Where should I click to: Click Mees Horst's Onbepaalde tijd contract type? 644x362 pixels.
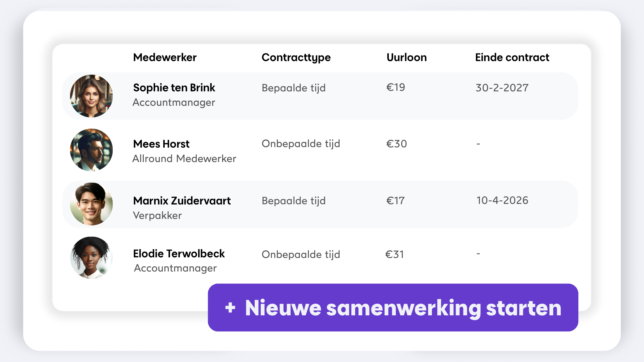click(x=301, y=144)
